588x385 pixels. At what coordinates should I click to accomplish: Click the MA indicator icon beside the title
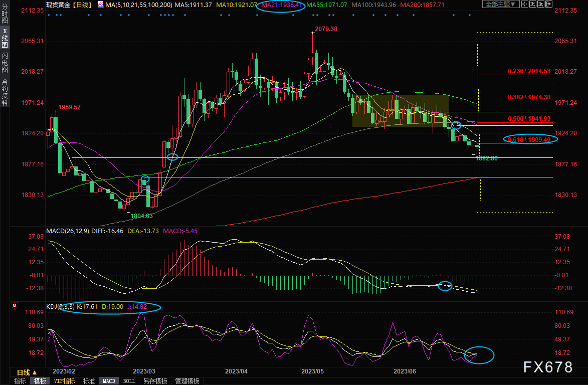101,5
